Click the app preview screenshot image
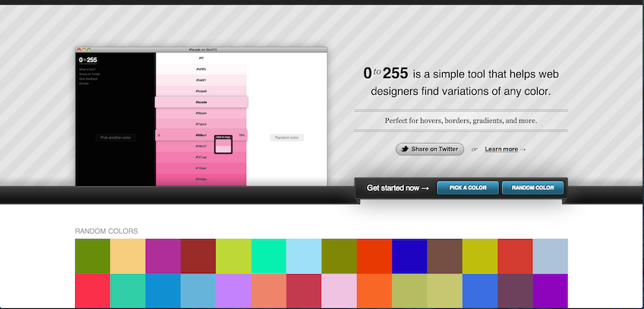The height and width of the screenshot is (309, 644). click(201, 118)
